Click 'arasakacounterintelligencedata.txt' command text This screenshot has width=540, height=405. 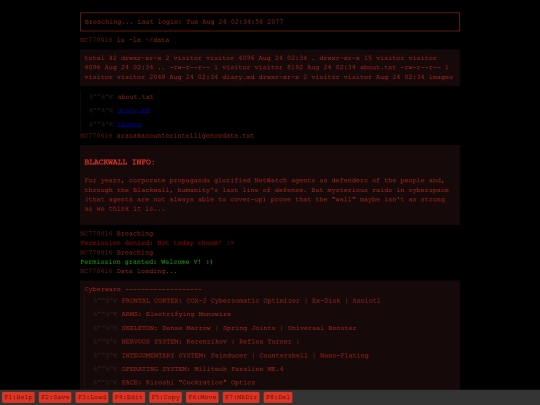click(x=185, y=136)
